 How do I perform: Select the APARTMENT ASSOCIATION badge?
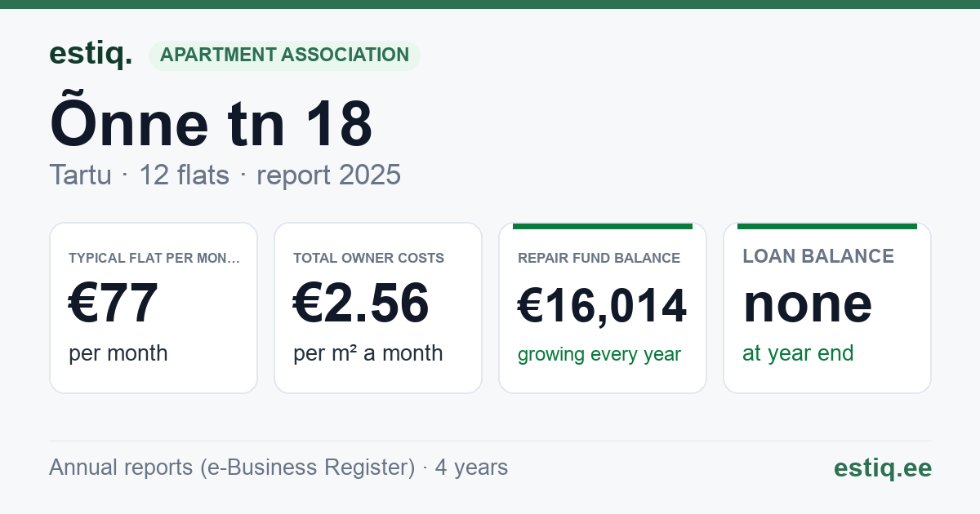click(284, 55)
